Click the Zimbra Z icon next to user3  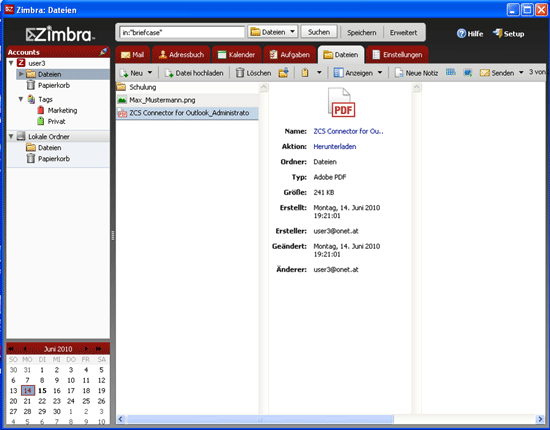coord(21,63)
